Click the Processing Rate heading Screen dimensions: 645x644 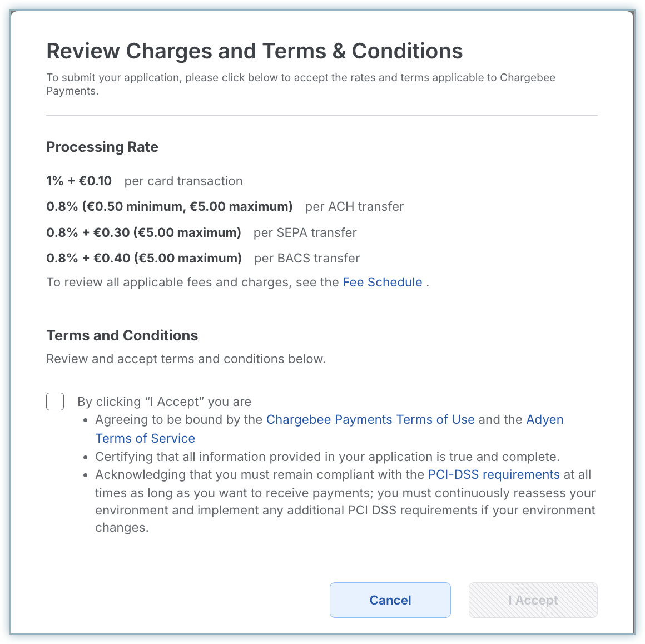[x=102, y=147]
